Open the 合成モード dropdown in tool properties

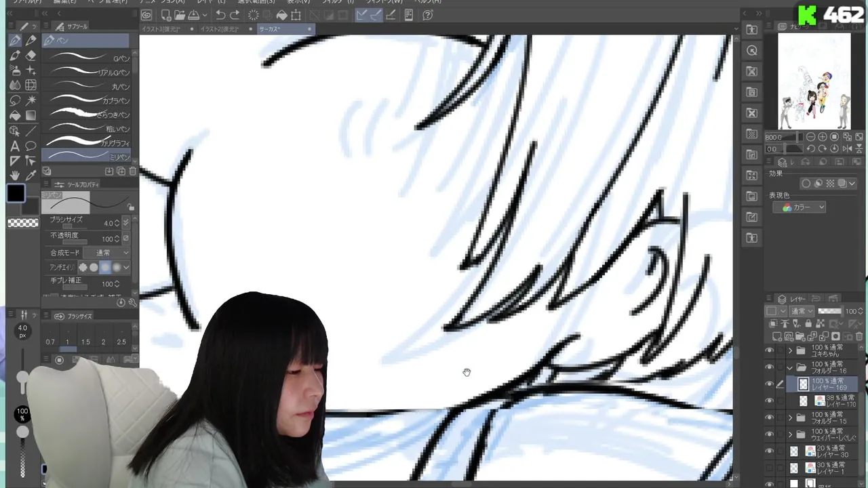pyautogui.click(x=106, y=253)
